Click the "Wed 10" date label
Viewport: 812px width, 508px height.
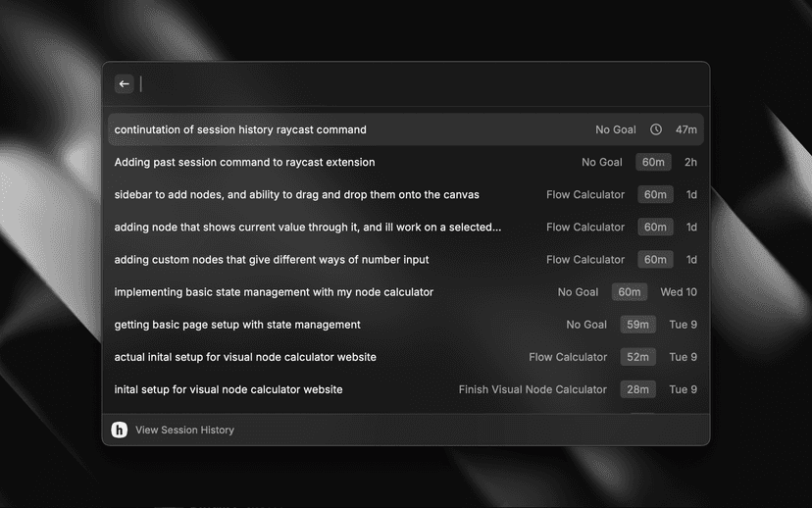[679, 292]
